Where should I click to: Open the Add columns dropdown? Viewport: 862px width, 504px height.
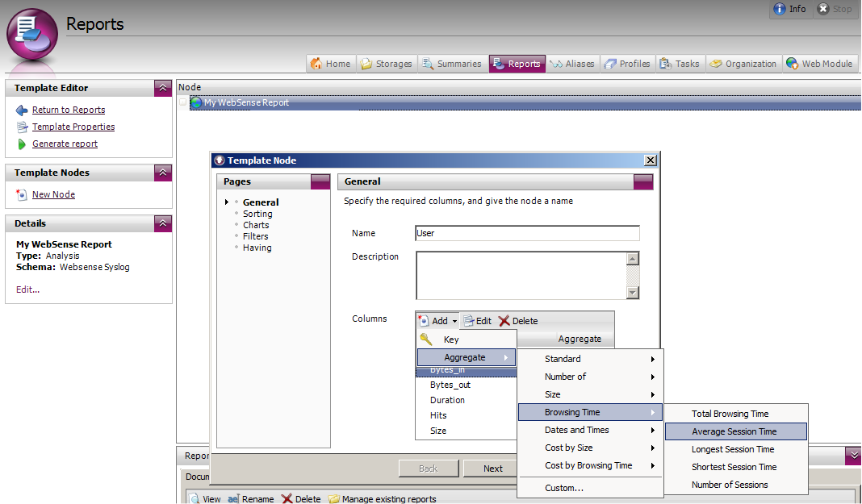click(438, 321)
